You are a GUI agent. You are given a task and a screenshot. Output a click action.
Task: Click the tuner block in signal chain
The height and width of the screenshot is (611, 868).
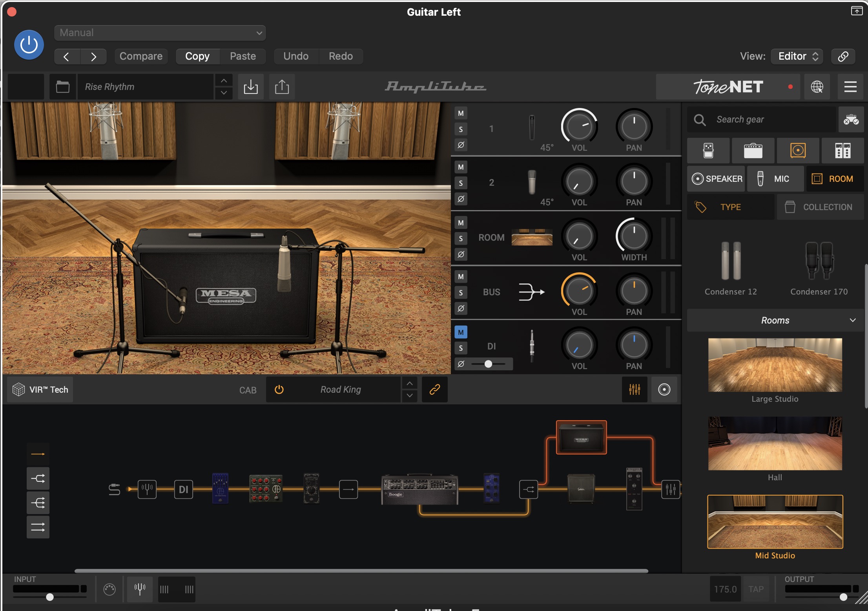pos(147,489)
